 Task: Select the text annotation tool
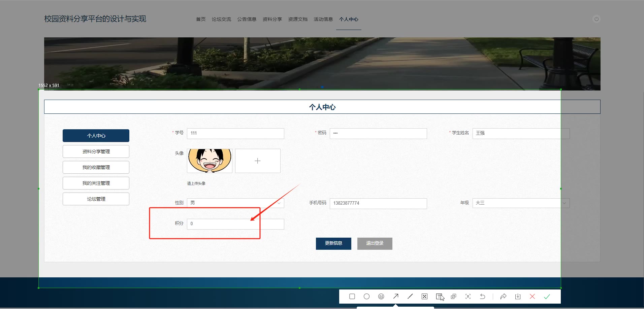pyautogui.click(x=439, y=297)
